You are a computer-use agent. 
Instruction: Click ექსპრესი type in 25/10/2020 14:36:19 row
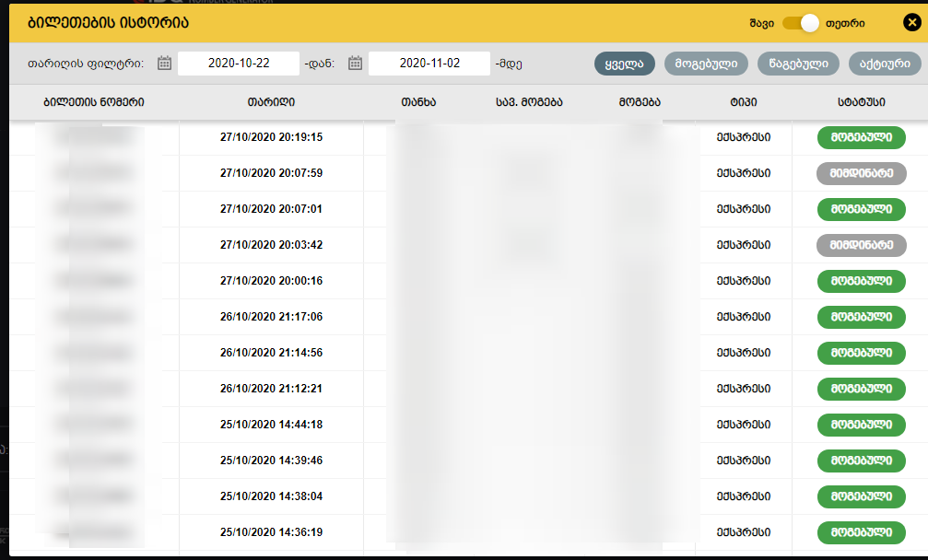pos(744,532)
